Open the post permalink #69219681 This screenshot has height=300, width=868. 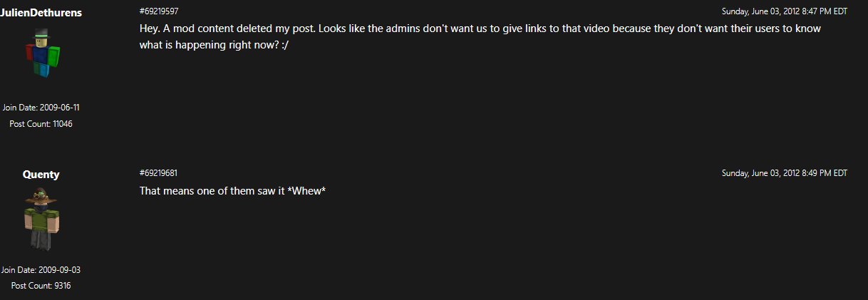tap(159, 173)
